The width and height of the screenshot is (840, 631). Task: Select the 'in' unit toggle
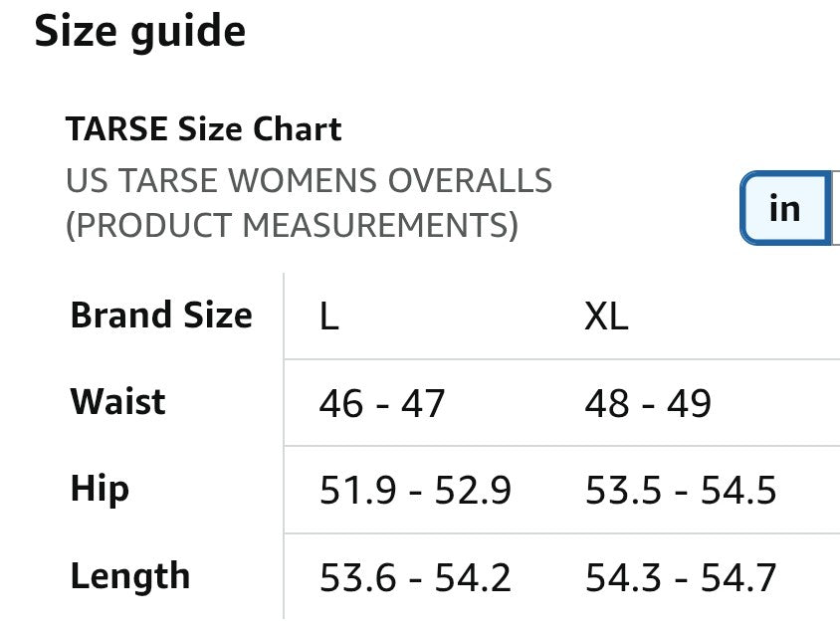[785, 208]
